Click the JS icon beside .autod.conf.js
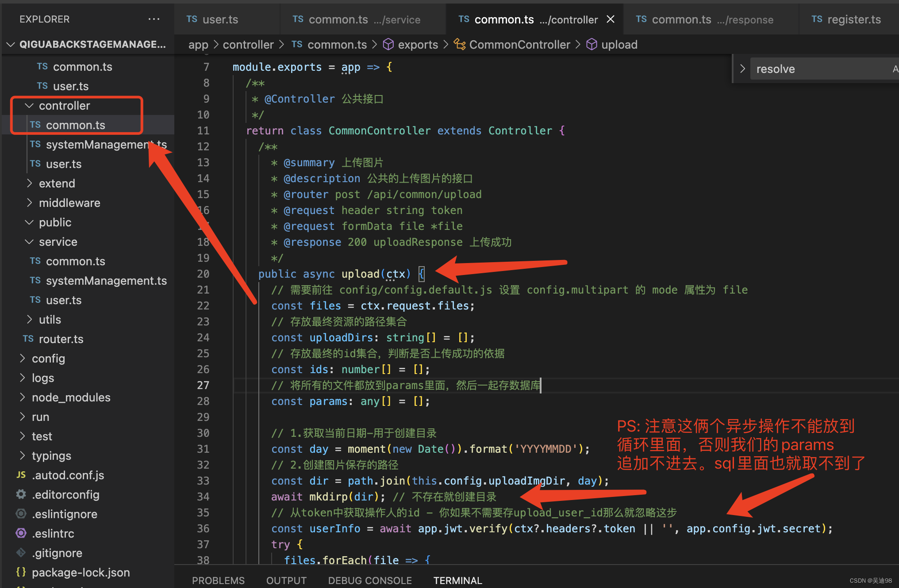This screenshot has width=899, height=588. coord(21,475)
